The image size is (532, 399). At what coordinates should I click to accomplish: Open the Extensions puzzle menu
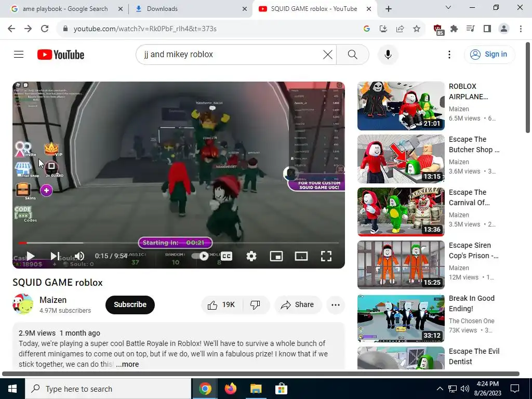(x=454, y=29)
